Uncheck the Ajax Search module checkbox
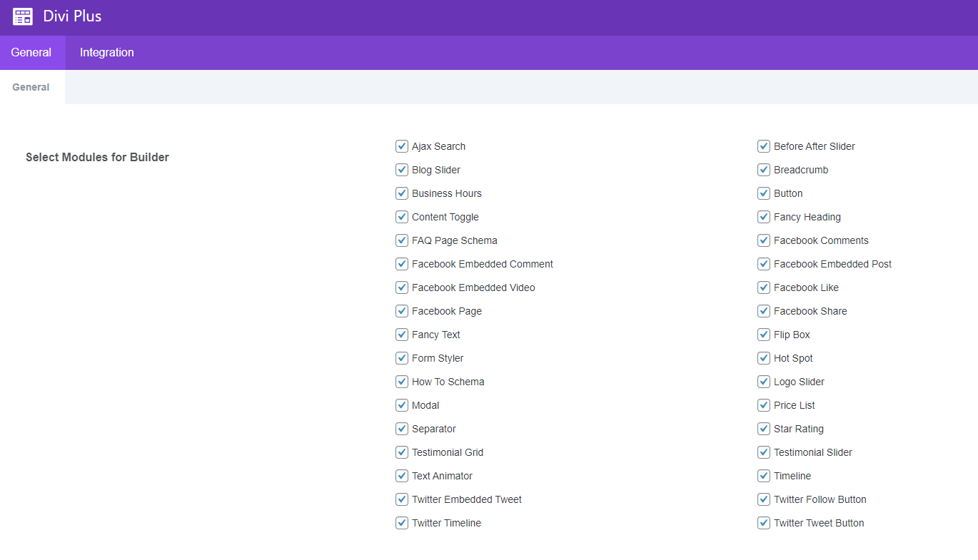 402,146
